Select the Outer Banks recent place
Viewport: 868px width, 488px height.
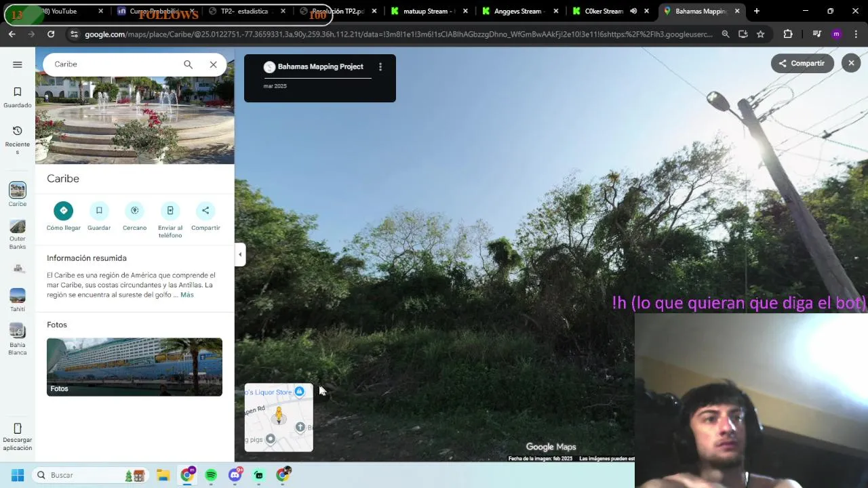pyautogui.click(x=18, y=235)
